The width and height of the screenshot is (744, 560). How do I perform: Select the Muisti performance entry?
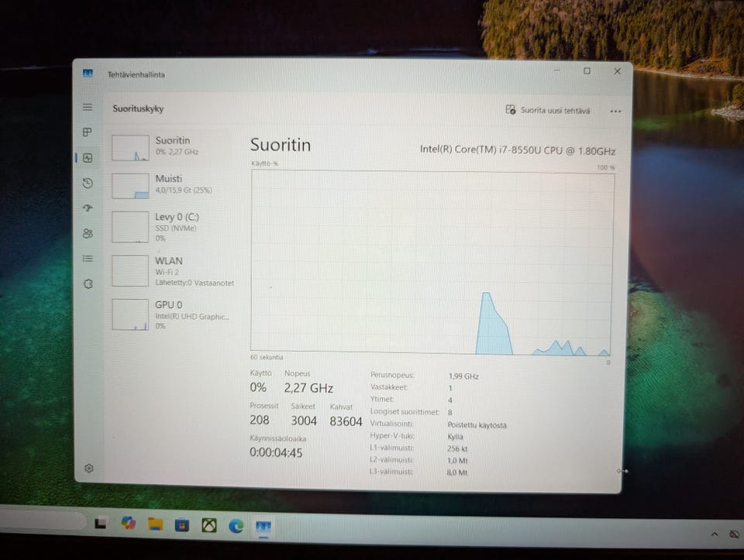coord(173,185)
